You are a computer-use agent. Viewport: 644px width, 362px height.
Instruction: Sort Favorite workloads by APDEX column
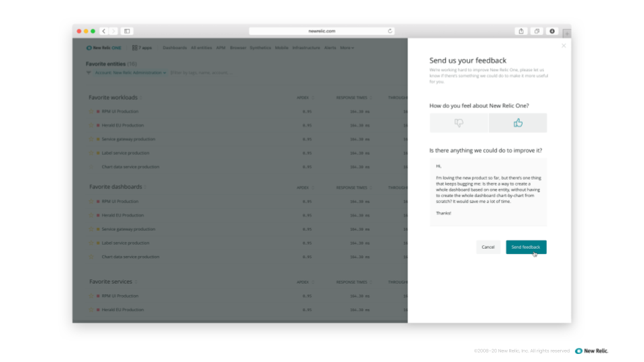click(x=305, y=98)
